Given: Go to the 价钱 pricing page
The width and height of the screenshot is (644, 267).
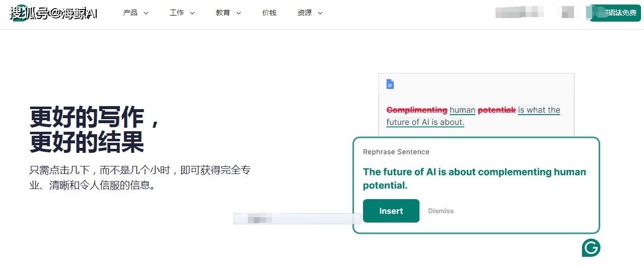Looking at the screenshot, I should pos(269,13).
